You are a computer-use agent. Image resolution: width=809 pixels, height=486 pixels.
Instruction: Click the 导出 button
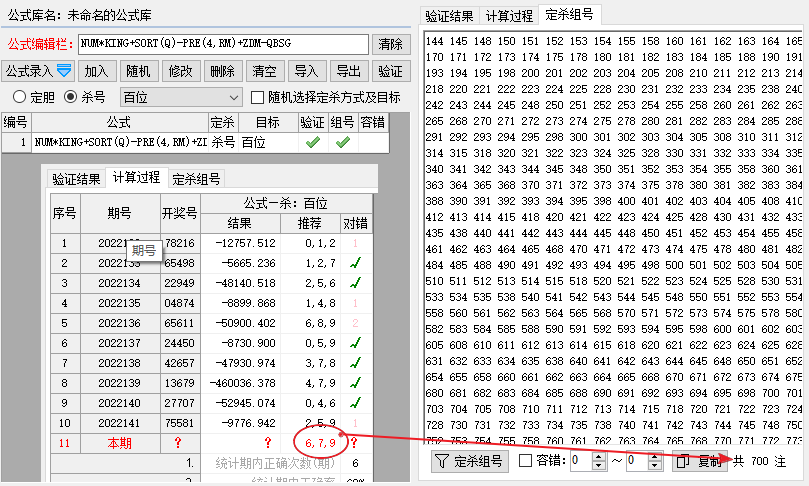pos(349,71)
